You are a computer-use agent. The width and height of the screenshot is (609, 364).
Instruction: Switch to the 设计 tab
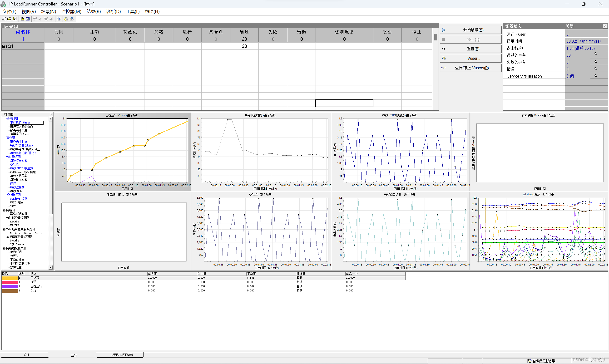pyautogui.click(x=26, y=355)
